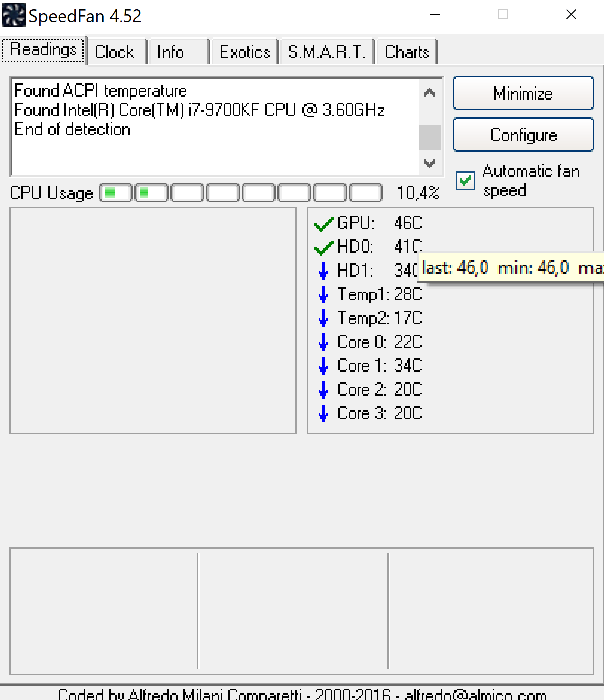
Task: Click the 'Found ACPI temperature' log line
Action: point(101,91)
